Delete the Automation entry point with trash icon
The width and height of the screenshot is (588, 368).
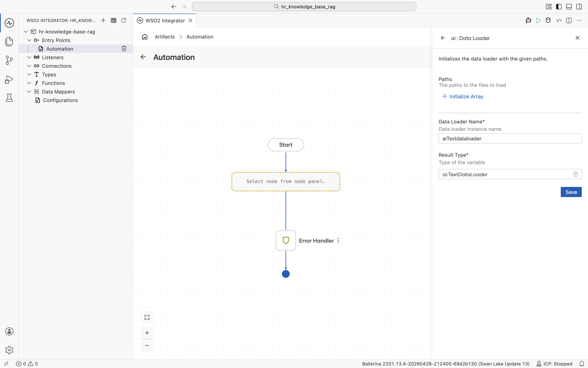tap(124, 49)
